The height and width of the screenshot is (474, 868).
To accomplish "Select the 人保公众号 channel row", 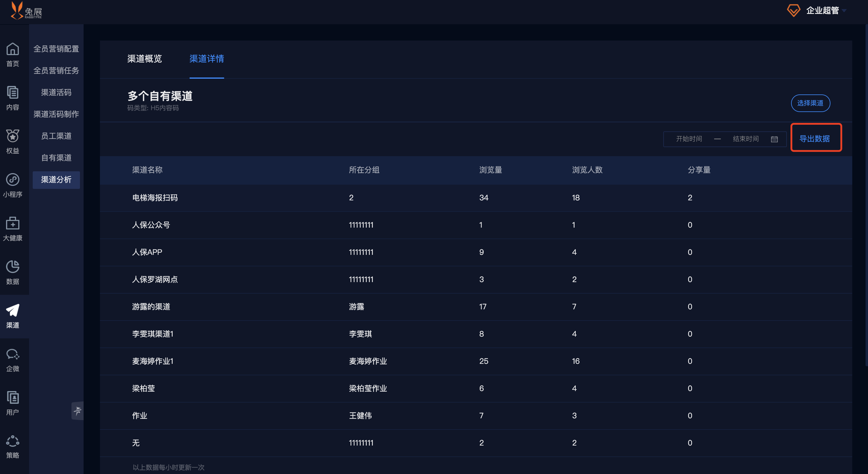I will pyautogui.click(x=476, y=225).
